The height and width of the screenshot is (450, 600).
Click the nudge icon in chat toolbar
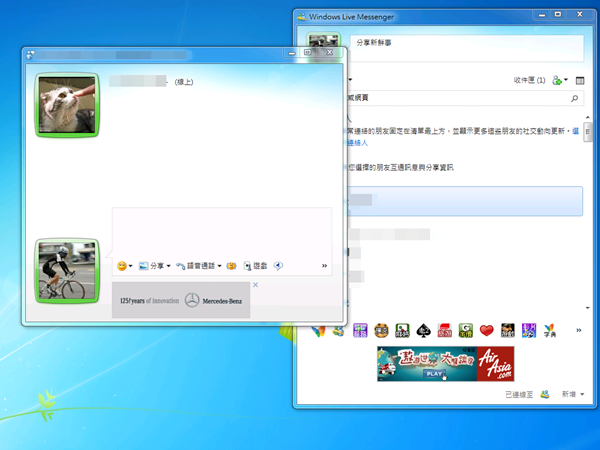(231, 266)
